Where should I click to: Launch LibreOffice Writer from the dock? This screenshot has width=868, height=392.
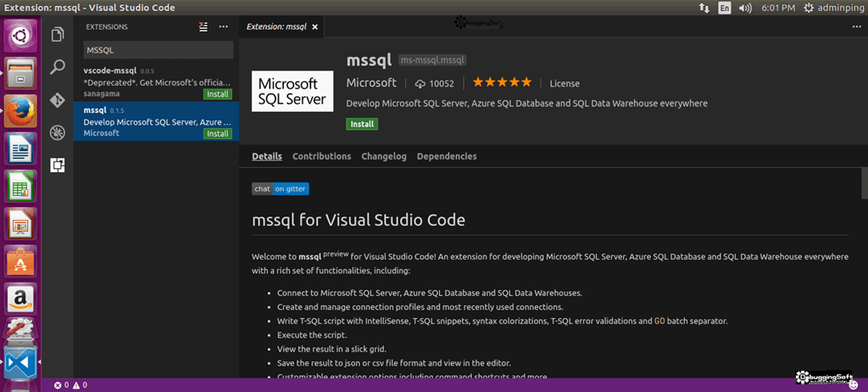(21, 148)
